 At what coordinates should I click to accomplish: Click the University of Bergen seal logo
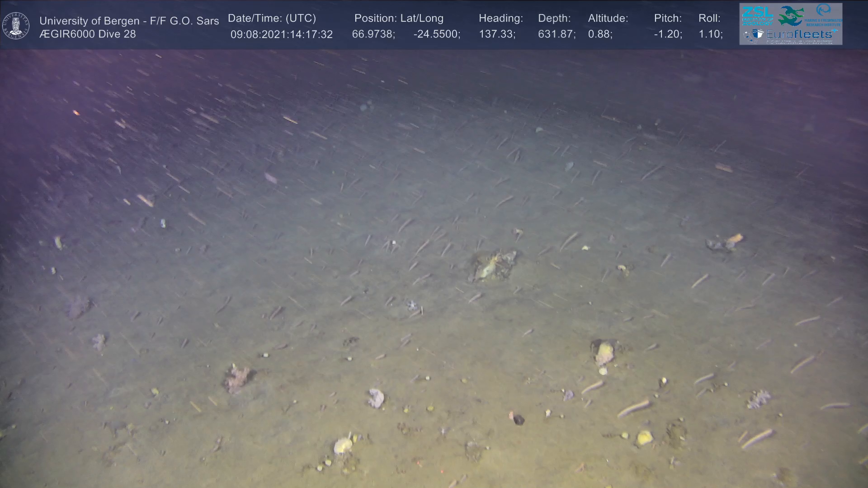[x=16, y=26]
